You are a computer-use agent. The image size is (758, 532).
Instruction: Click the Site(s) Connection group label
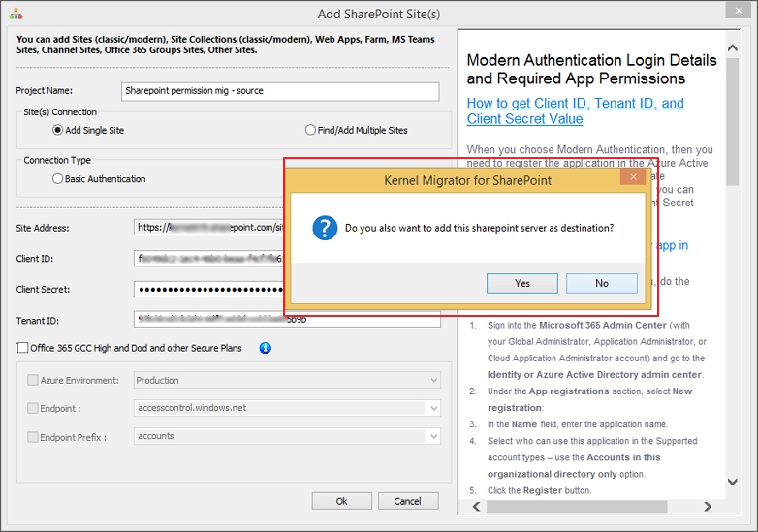[60, 112]
